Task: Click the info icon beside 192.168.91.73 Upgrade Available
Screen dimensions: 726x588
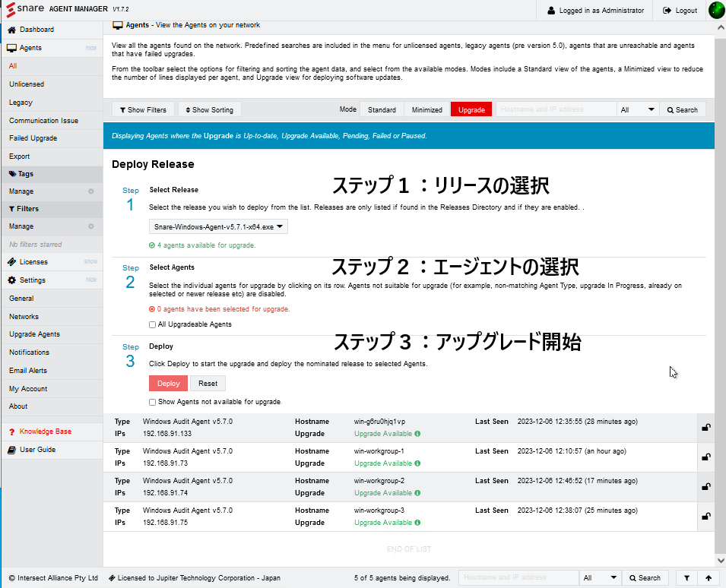Action: coord(417,463)
